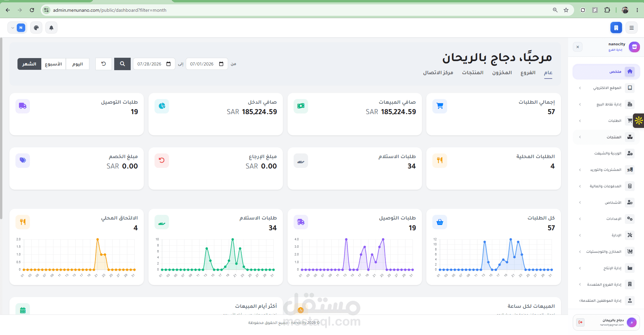Click the logout icon beside دجاج بالريحان
The width and height of the screenshot is (644, 335).
coord(580,322)
